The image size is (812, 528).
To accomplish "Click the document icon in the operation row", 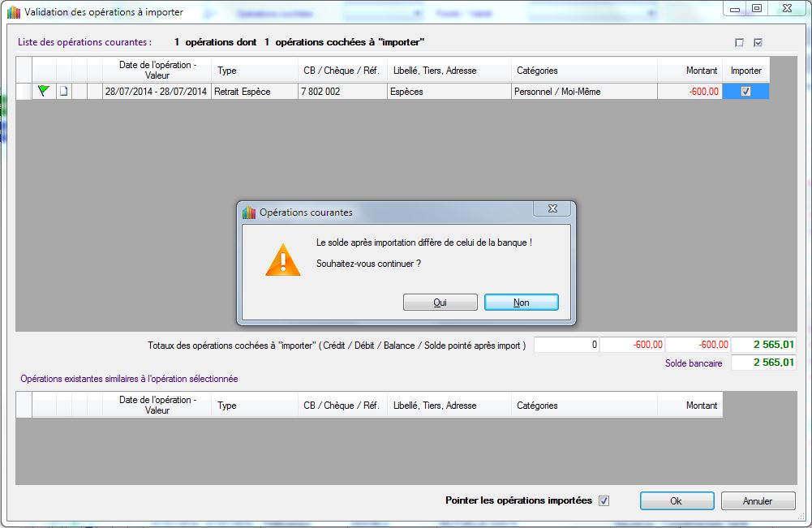I will pyautogui.click(x=63, y=92).
